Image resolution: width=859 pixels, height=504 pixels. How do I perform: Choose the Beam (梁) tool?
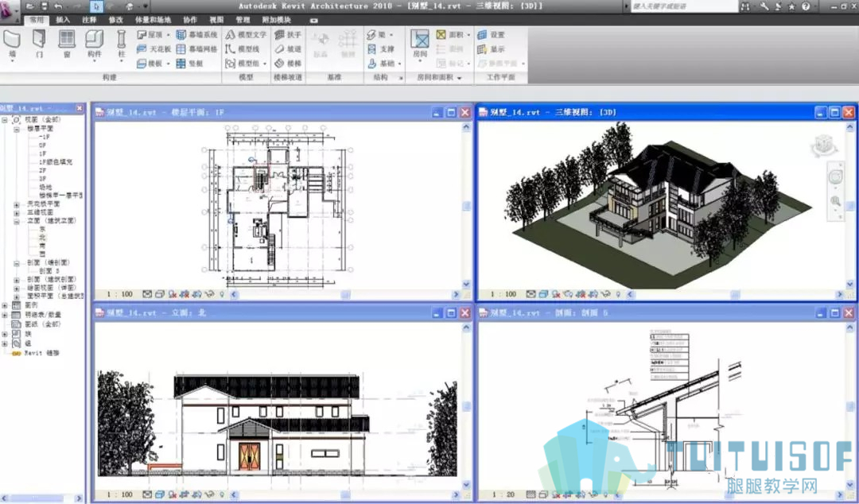376,34
